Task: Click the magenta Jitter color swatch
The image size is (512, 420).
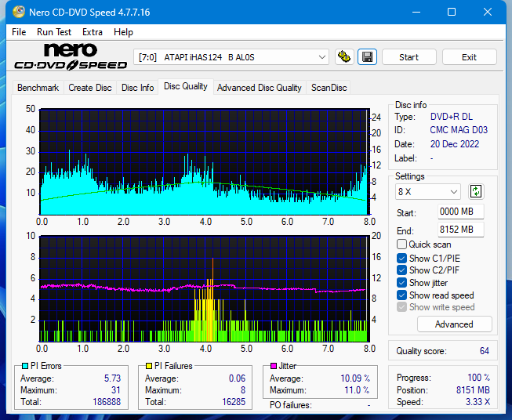Action: click(274, 366)
